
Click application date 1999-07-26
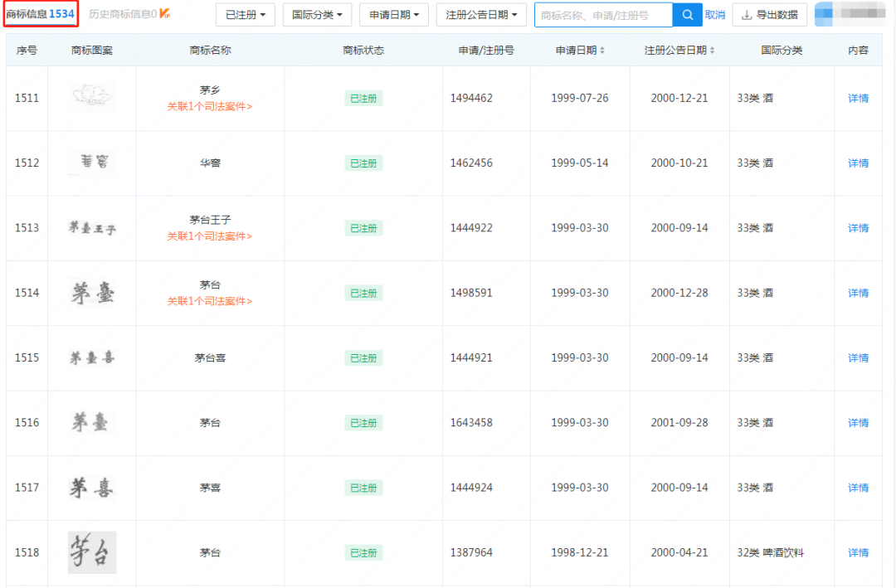tap(579, 99)
